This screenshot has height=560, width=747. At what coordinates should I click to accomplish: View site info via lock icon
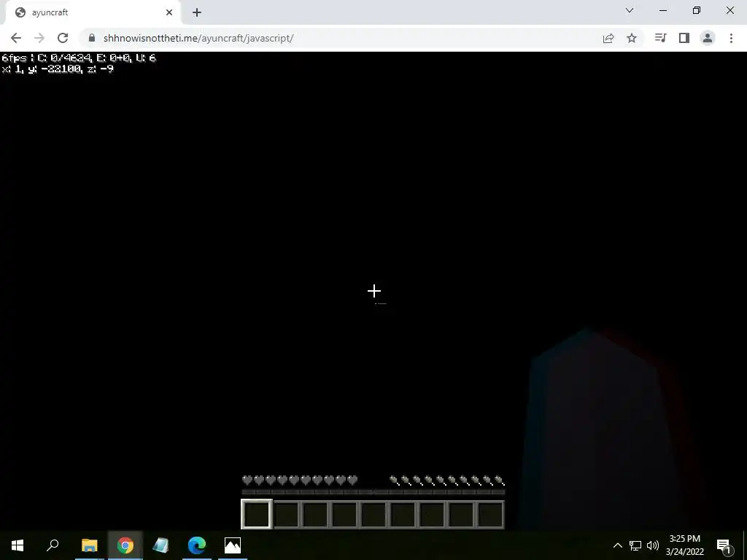91,38
